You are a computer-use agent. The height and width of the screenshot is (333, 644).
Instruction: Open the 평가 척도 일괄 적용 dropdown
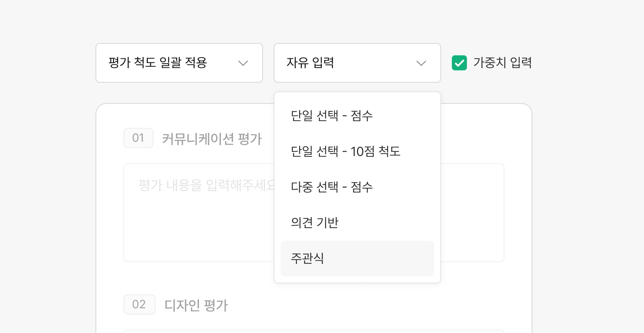tap(179, 63)
